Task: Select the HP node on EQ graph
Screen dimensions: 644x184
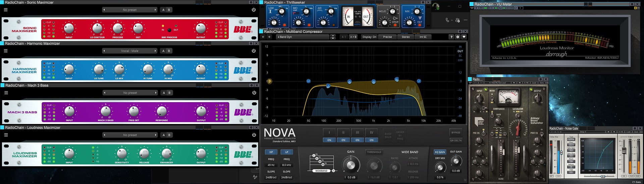Action: point(309,81)
